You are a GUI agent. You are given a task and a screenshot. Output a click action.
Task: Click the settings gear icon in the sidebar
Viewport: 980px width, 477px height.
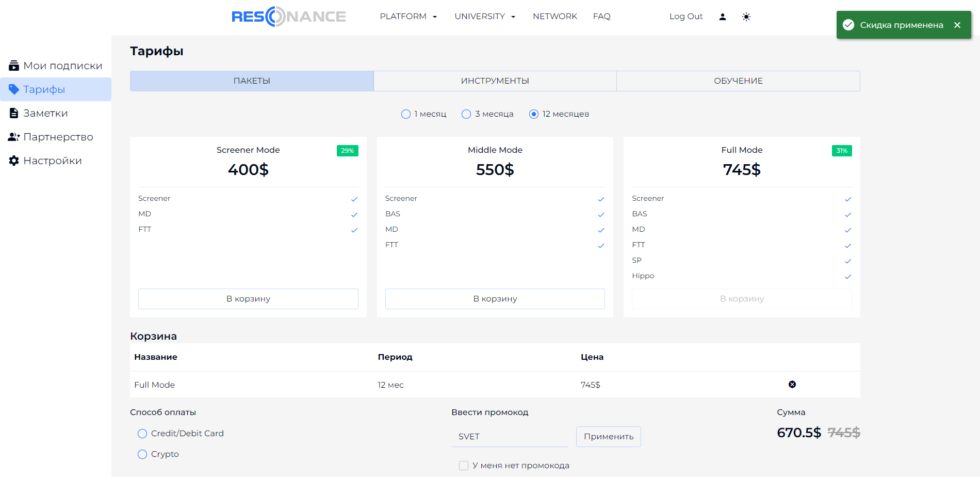click(14, 161)
